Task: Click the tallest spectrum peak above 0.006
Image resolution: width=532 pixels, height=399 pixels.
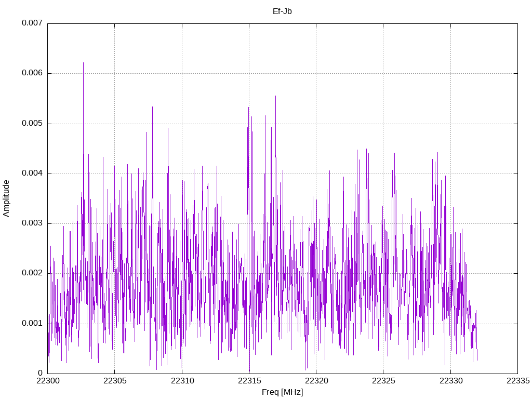Action: [83, 63]
